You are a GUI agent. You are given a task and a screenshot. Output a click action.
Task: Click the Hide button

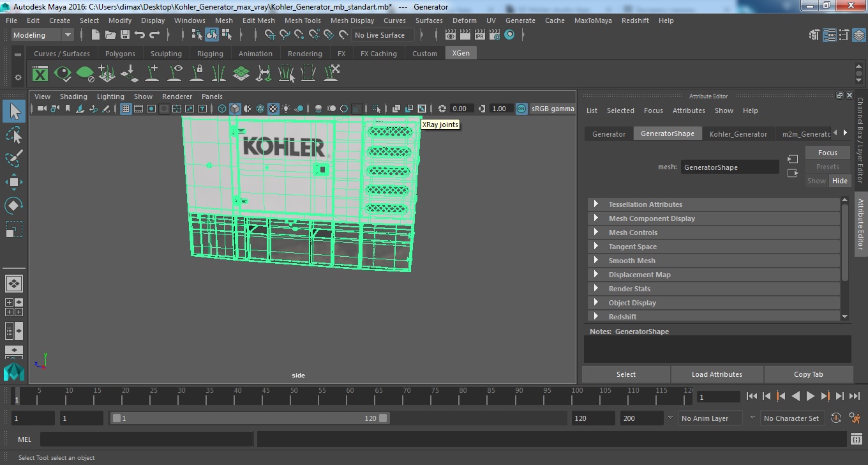pyautogui.click(x=840, y=181)
